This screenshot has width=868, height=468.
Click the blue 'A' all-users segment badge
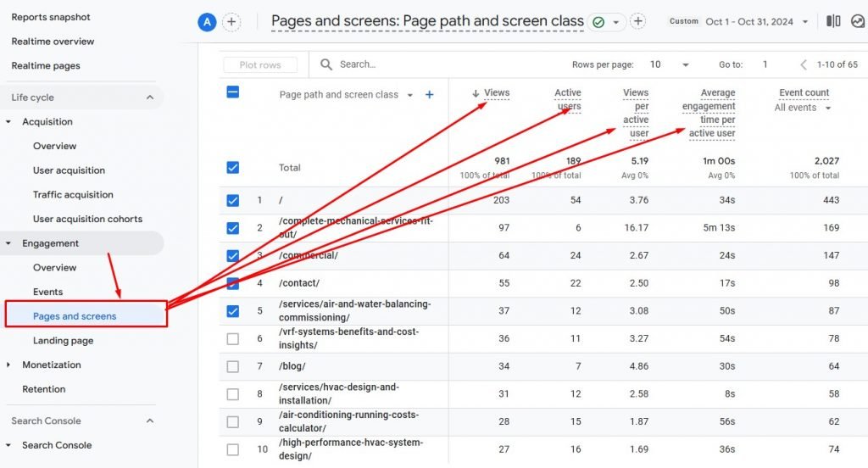tap(207, 22)
